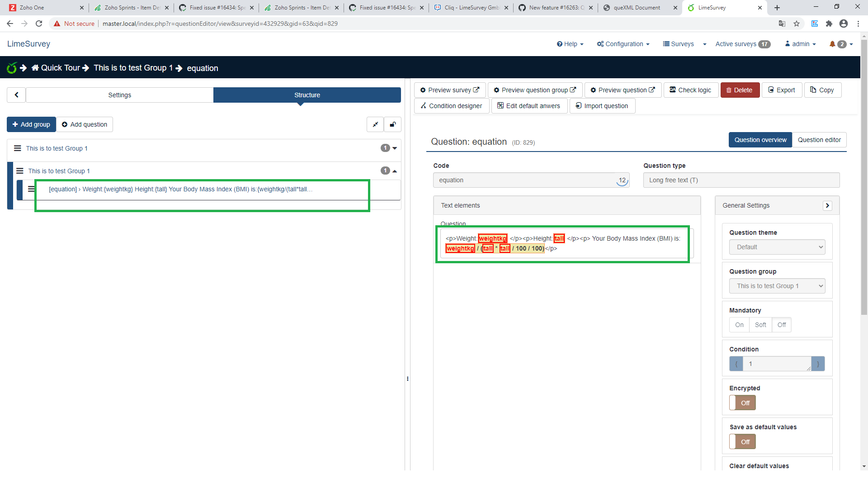Viewport: 868px width, 479px height.
Task: Open the admin user dropdown
Action: [x=800, y=44]
